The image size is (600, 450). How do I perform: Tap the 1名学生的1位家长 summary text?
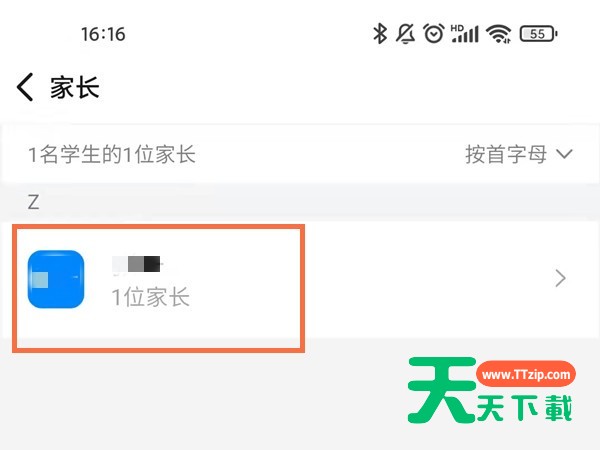(112, 154)
